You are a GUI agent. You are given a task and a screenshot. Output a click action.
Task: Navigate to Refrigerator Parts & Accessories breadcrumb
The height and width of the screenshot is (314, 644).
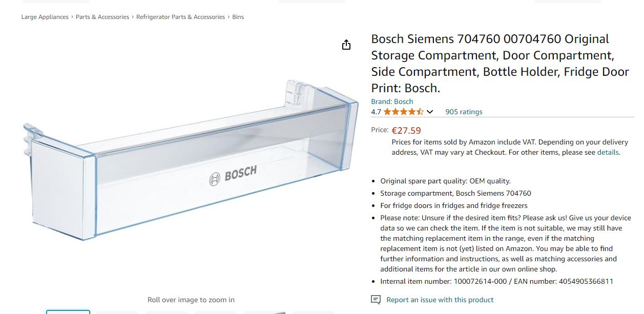pyautogui.click(x=180, y=17)
